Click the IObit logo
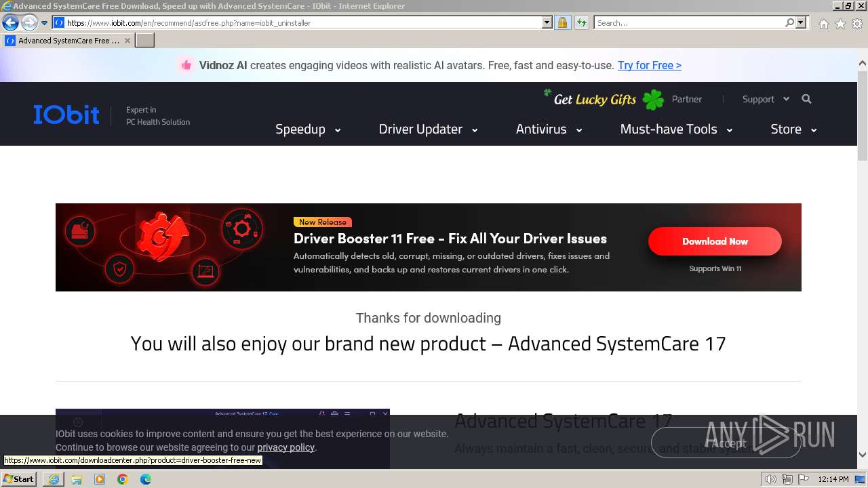The image size is (868, 488). (66, 115)
